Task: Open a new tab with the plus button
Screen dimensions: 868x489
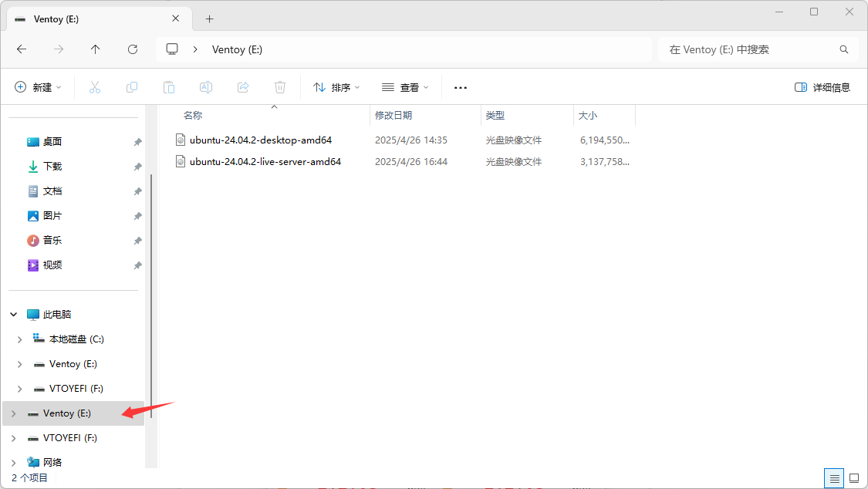Action: pyautogui.click(x=209, y=19)
